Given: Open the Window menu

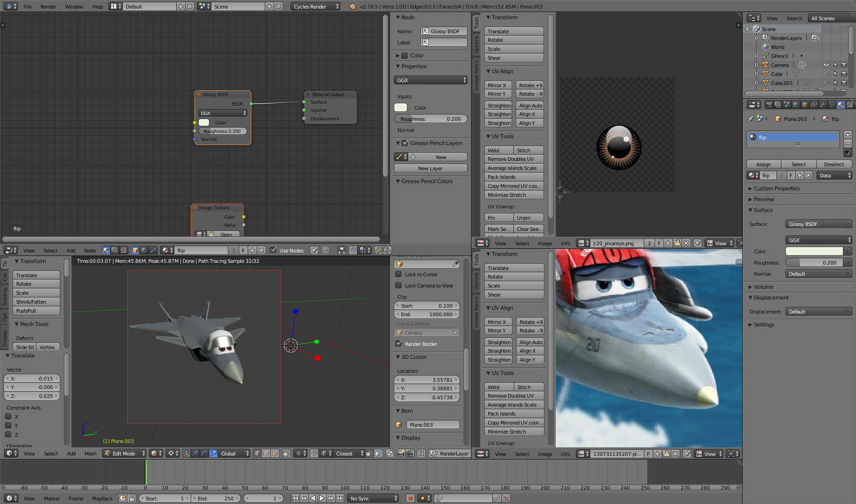Looking at the screenshot, I should [74, 7].
